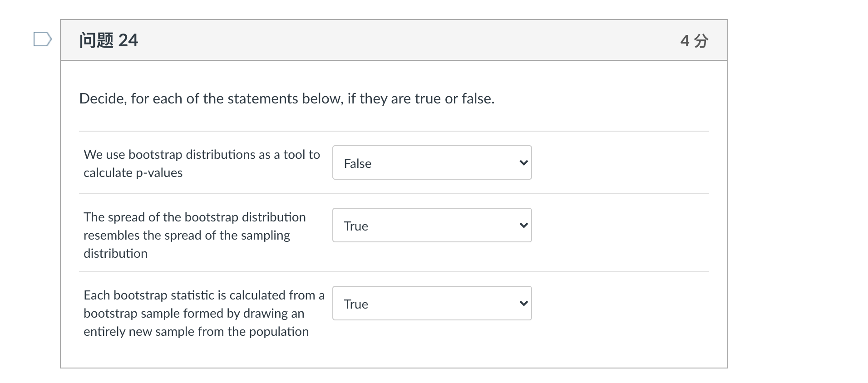868x383 pixels.
Task: Click the 'True' value for the spread statement
Action: click(356, 226)
